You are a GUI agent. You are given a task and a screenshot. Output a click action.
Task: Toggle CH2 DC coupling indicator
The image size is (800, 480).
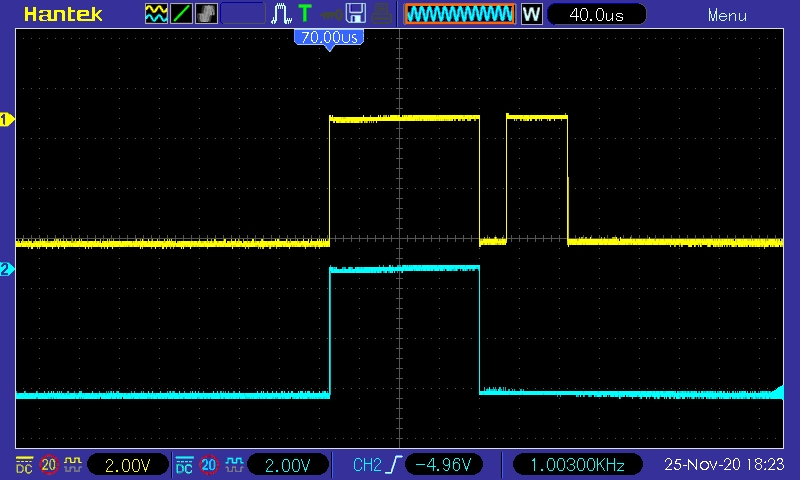[184, 465]
